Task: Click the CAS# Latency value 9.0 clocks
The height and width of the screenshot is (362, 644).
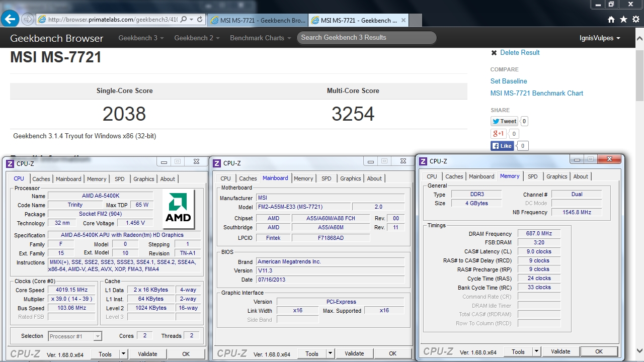Action: pos(539,252)
